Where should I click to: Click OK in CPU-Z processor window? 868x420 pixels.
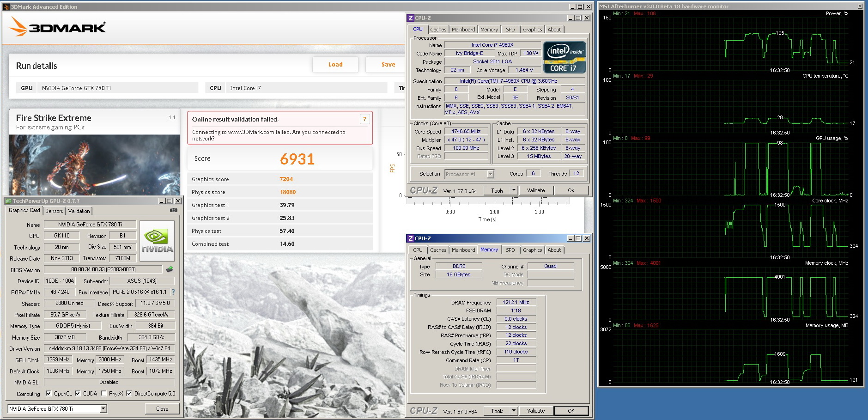[x=571, y=190]
